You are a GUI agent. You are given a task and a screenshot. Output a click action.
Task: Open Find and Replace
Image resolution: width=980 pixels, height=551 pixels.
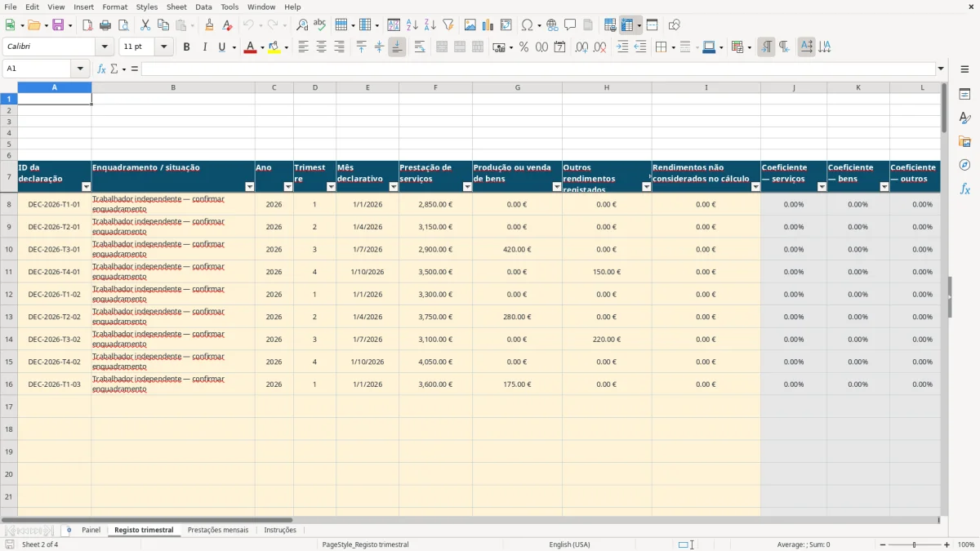302,25
